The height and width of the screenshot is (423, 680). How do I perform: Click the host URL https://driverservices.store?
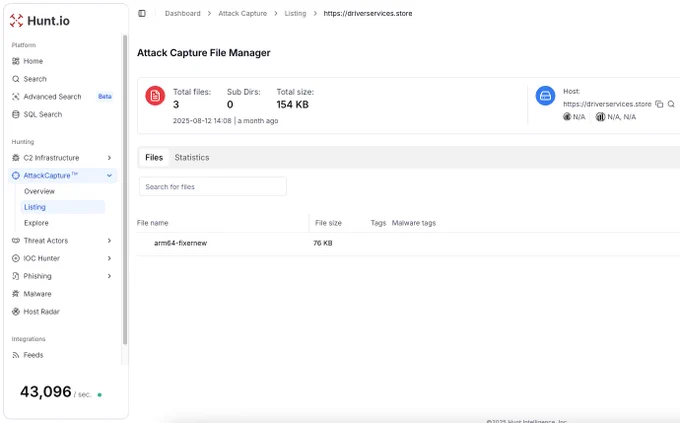pos(607,104)
